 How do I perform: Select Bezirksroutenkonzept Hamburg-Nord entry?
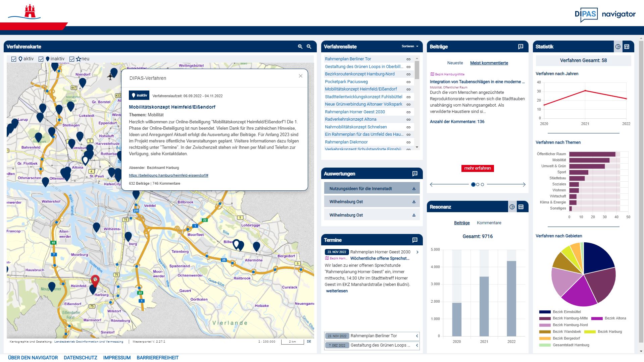pos(360,74)
